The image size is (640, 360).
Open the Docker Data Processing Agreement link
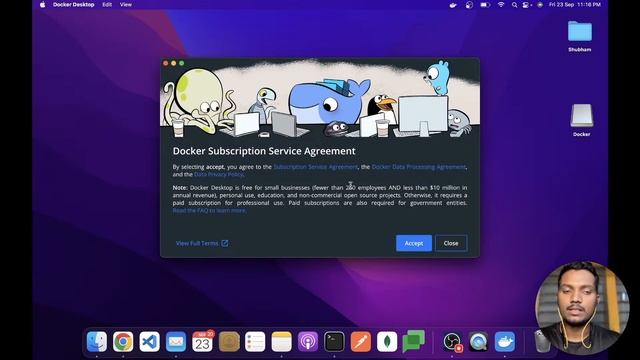pos(418,167)
